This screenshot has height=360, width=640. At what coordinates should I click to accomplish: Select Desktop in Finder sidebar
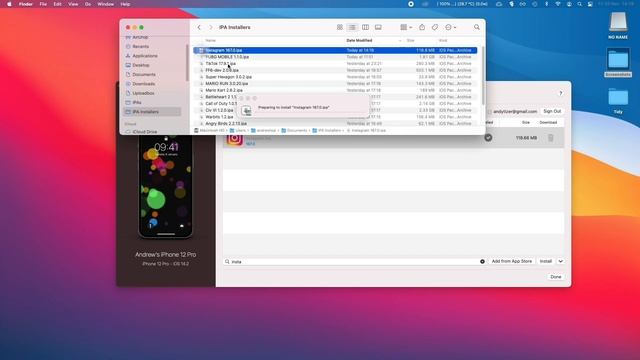click(x=141, y=65)
